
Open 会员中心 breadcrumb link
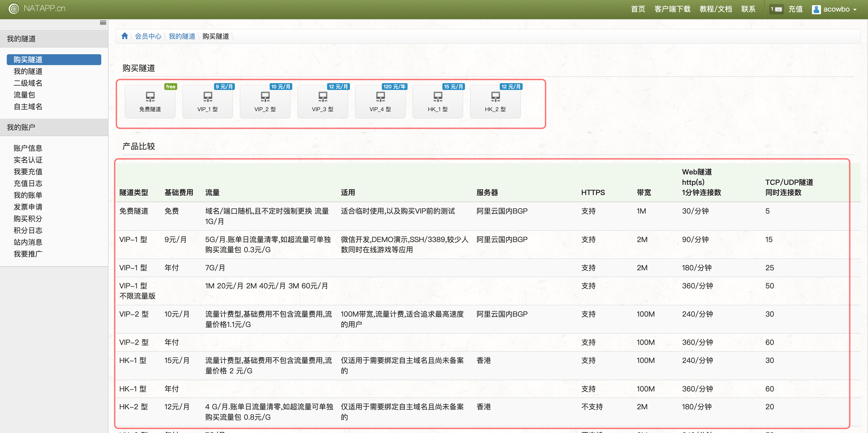pos(148,36)
